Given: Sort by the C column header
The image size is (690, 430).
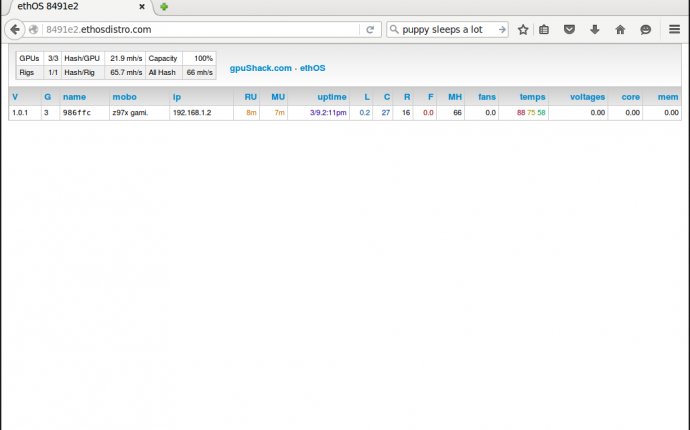Looking at the screenshot, I should pyautogui.click(x=387, y=97).
